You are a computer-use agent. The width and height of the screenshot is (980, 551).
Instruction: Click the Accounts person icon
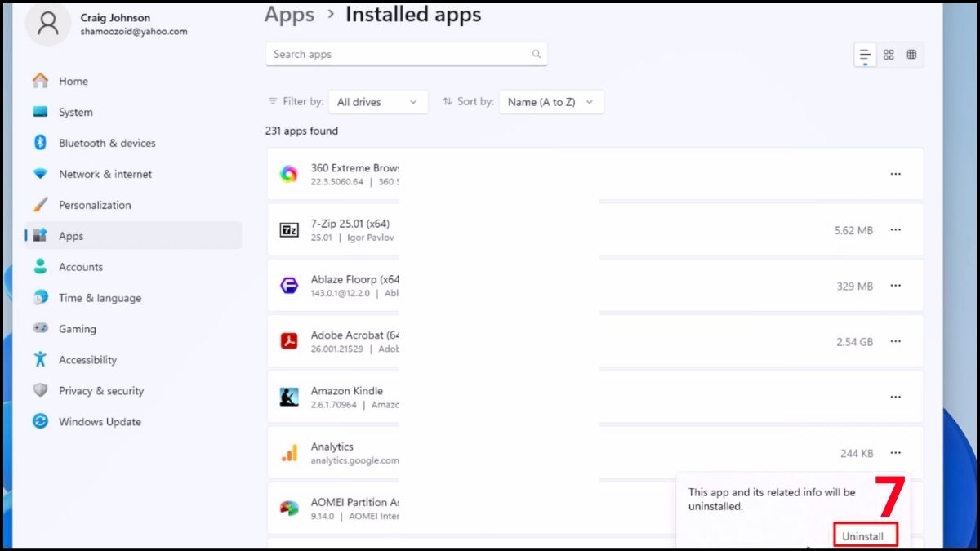point(40,267)
